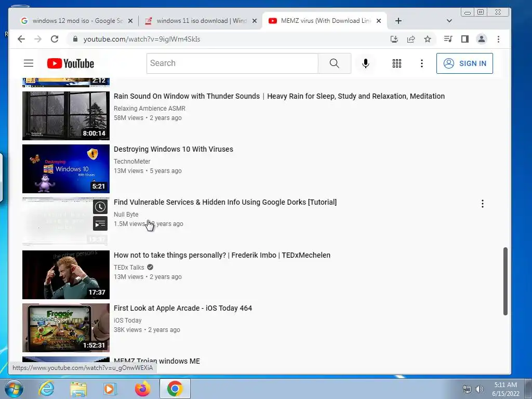
Task: Open the rain window thumbnail 8:00:14
Action: (66, 116)
